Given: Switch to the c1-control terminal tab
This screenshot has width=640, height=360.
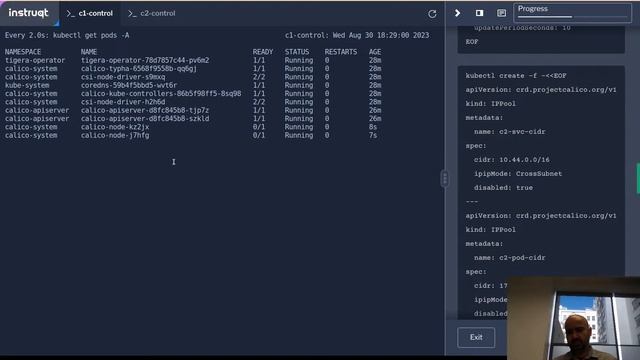Looking at the screenshot, I should [x=90, y=13].
